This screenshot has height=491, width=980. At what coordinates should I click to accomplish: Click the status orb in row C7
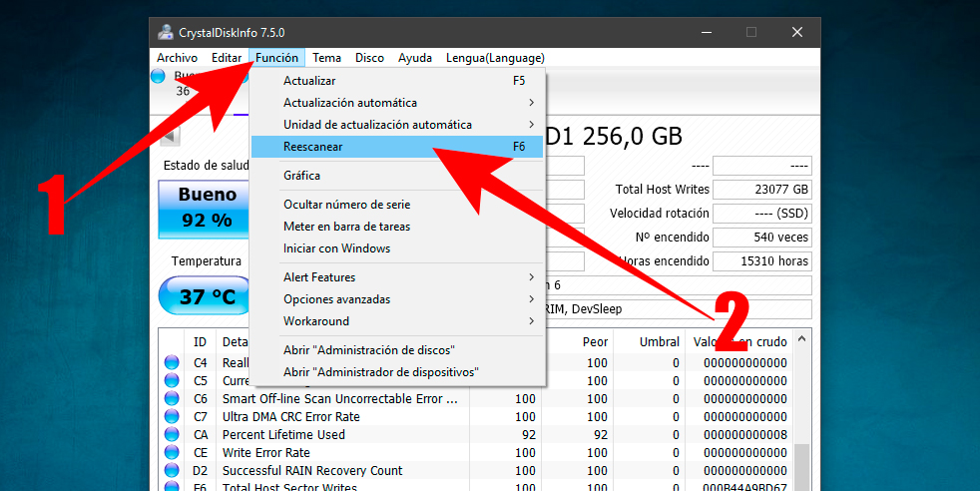click(172, 417)
